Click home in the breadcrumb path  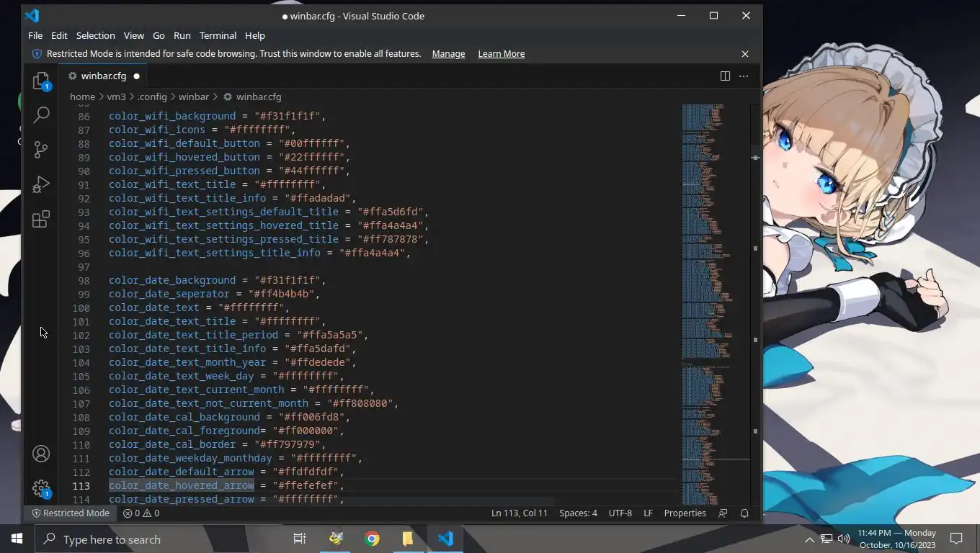82,96
